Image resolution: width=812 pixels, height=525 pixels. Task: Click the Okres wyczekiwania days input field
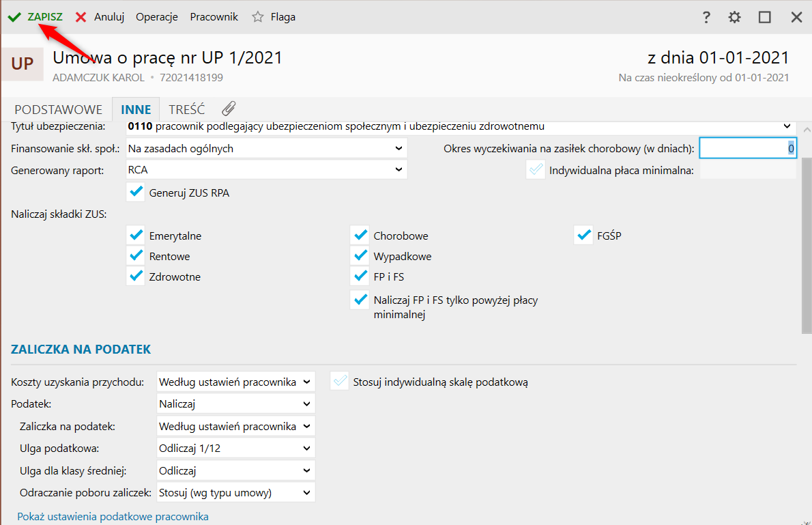click(x=747, y=148)
